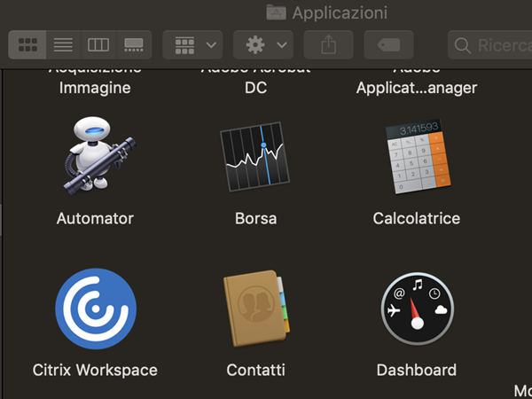Open the Borsa stocks app icon
Image resolution: width=532 pixels, height=399 pixels.
pyautogui.click(x=254, y=157)
